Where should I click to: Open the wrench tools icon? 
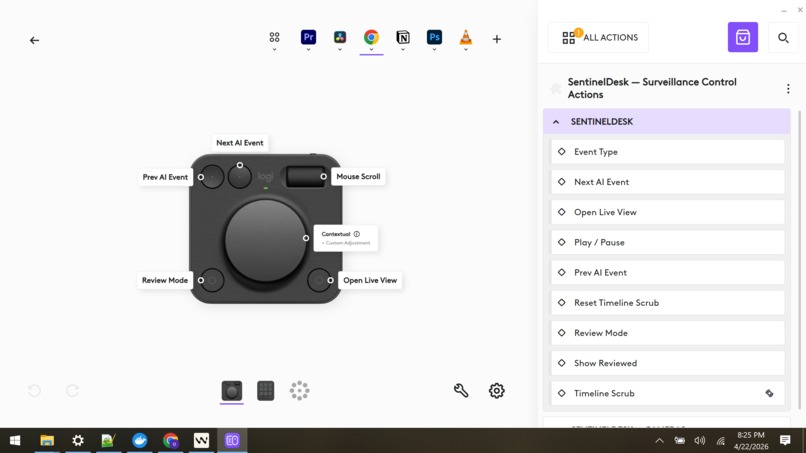click(461, 391)
